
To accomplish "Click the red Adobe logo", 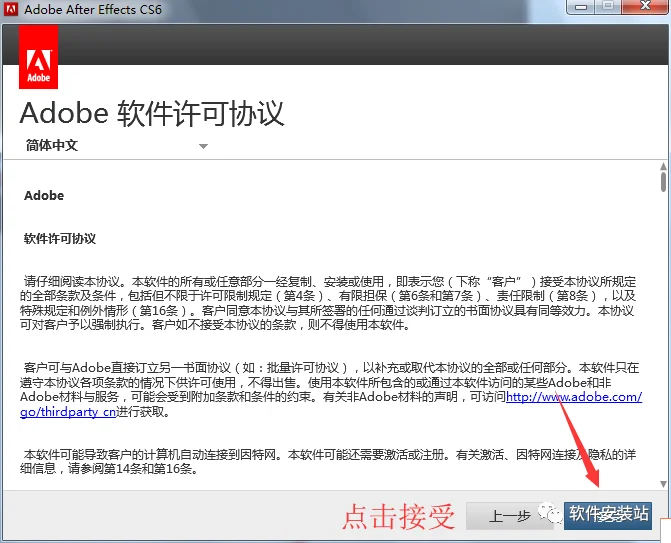I will click(x=39, y=57).
